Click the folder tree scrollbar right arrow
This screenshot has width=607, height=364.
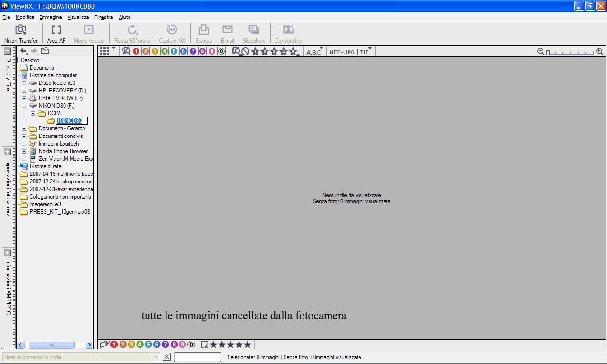pos(89,345)
